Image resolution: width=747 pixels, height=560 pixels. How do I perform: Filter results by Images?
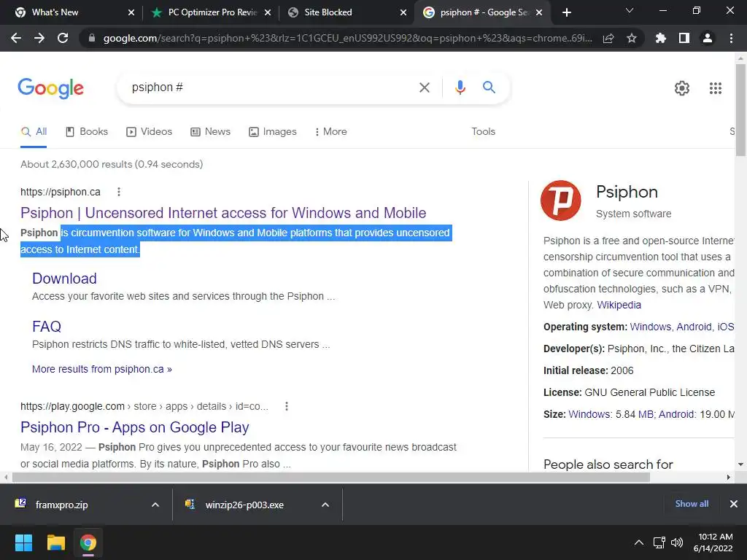click(273, 131)
